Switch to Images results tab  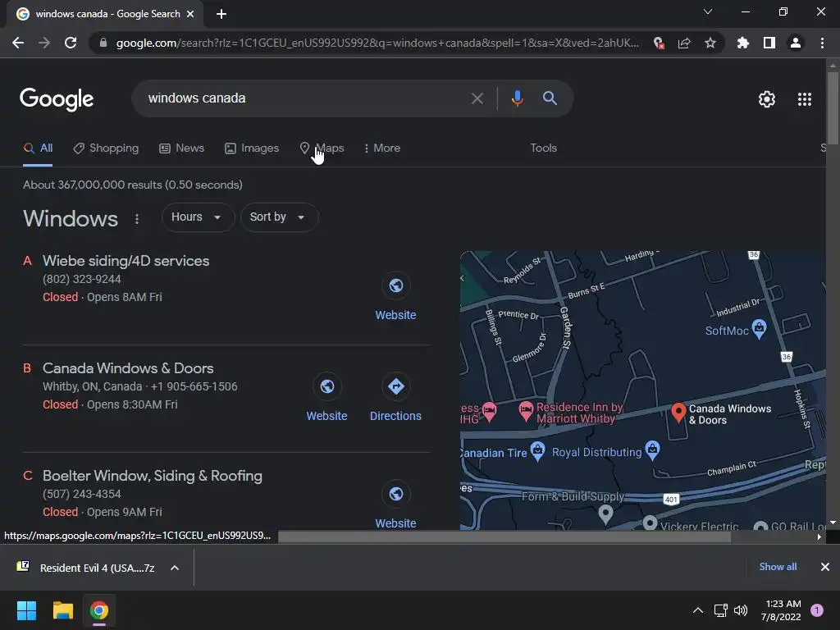coord(252,148)
